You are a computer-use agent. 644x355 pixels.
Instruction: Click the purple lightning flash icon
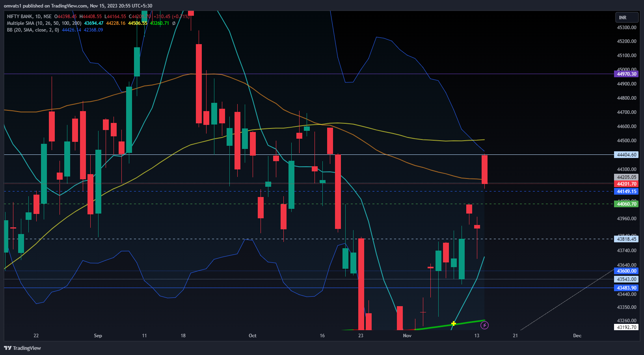tap(485, 325)
